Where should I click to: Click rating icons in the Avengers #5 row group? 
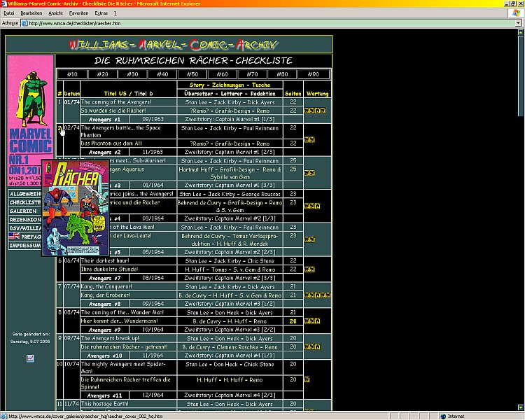(309, 239)
